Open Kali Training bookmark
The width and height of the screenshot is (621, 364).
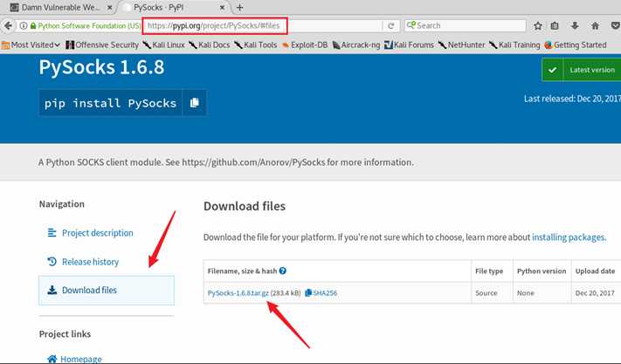pyautogui.click(x=514, y=45)
